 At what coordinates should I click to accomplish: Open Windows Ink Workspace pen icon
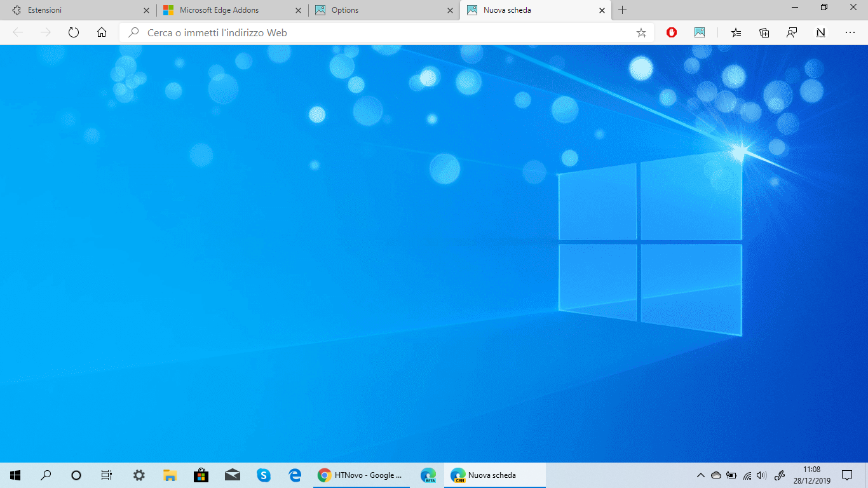[780, 475]
